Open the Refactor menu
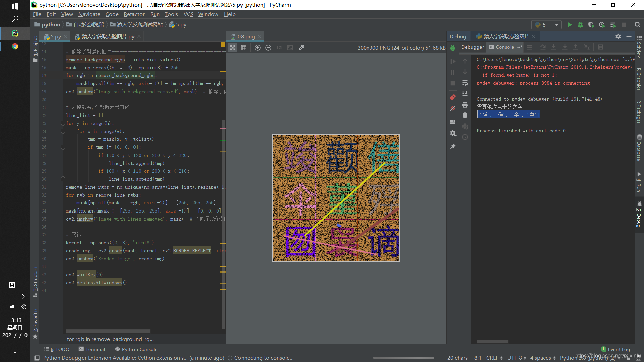The height and width of the screenshot is (362, 644). tap(134, 14)
